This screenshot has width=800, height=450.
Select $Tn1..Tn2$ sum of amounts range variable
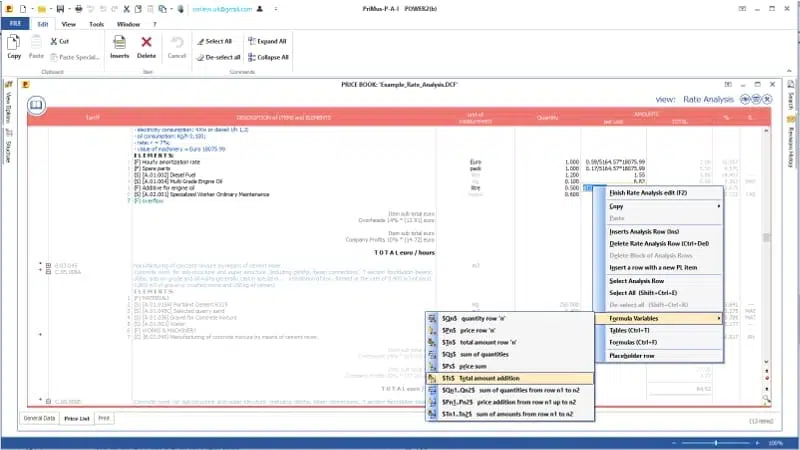[x=510, y=414]
